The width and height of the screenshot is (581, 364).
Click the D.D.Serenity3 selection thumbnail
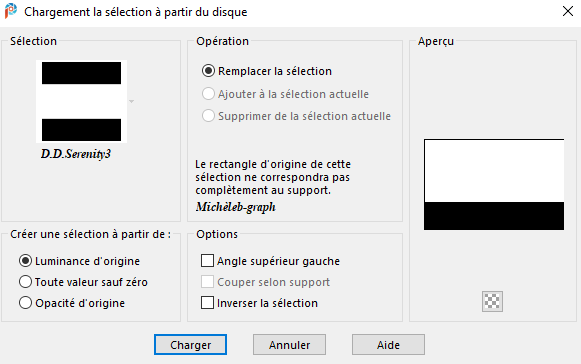82,102
